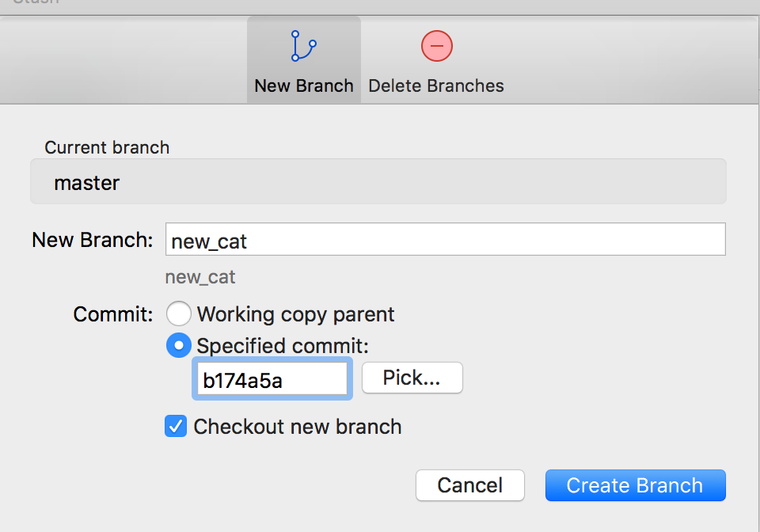Select the branch graph symbol above New Branch
The image size is (760, 532).
click(x=303, y=46)
